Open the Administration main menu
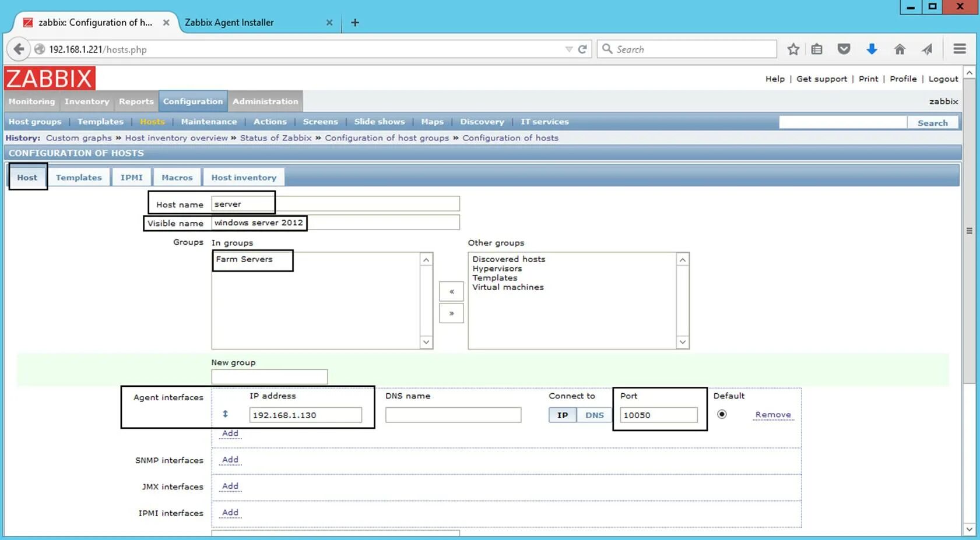This screenshot has width=980, height=540. 265,101
